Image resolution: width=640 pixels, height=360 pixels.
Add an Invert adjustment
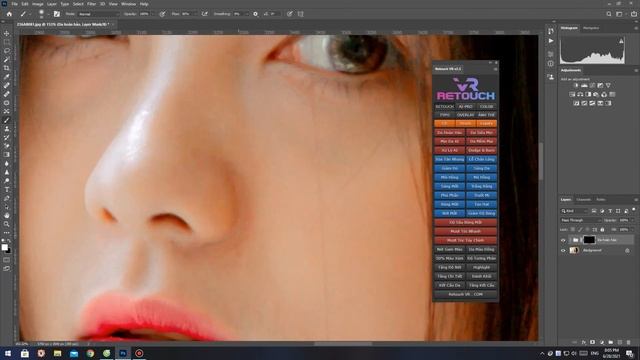(x=576, y=103)
